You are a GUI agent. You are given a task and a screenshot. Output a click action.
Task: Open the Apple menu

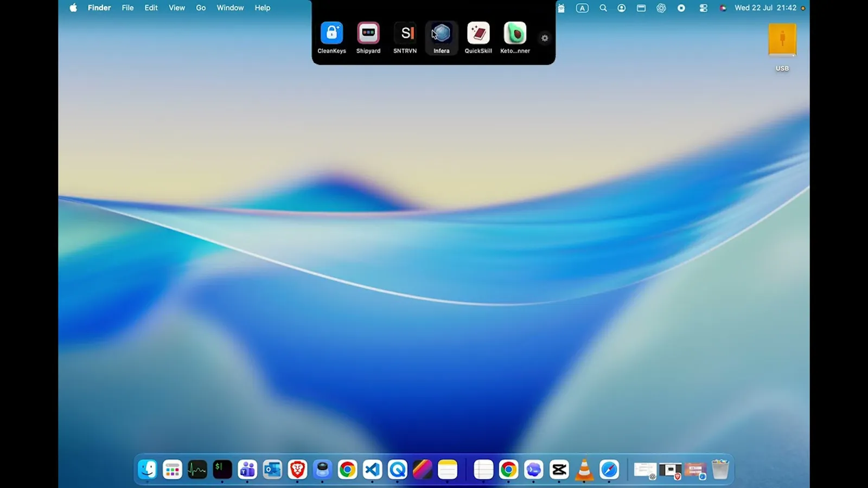pyautogui.click(x=73, y=8)
